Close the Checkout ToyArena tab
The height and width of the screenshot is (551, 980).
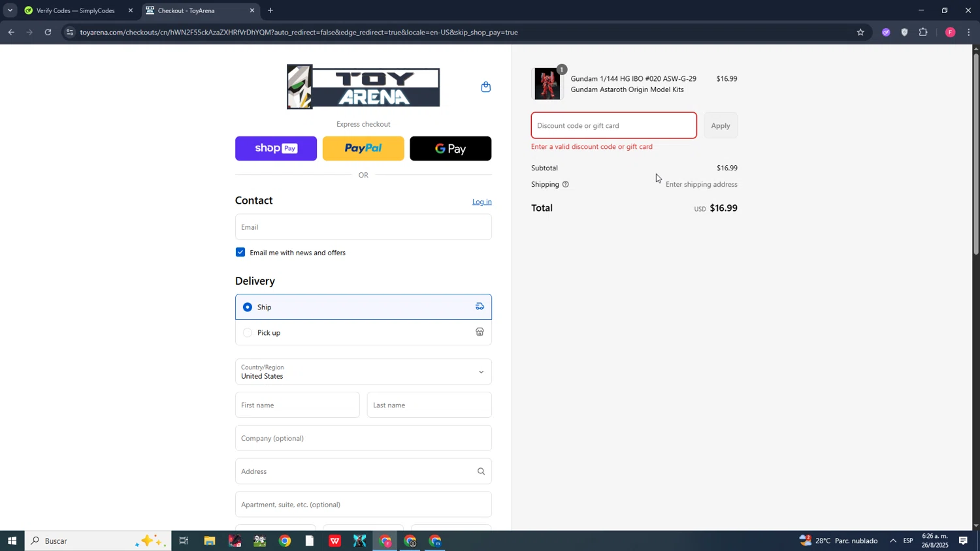point(252,10)
